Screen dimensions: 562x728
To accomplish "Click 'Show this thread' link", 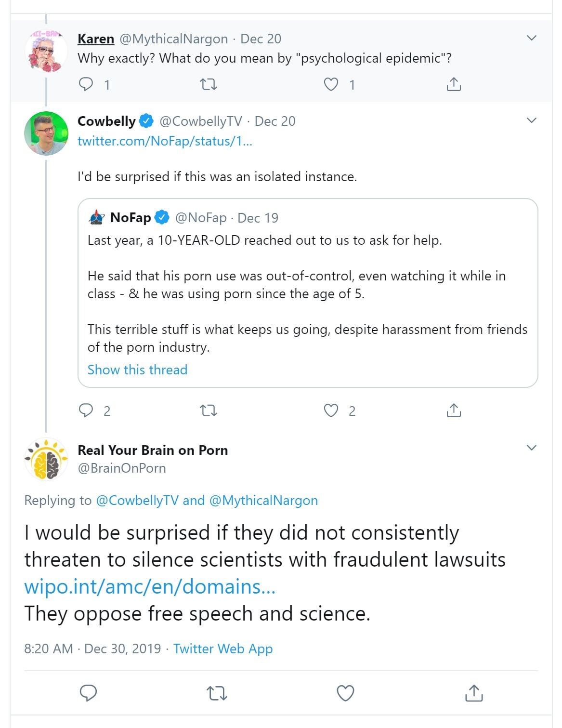I will (137, 370).
